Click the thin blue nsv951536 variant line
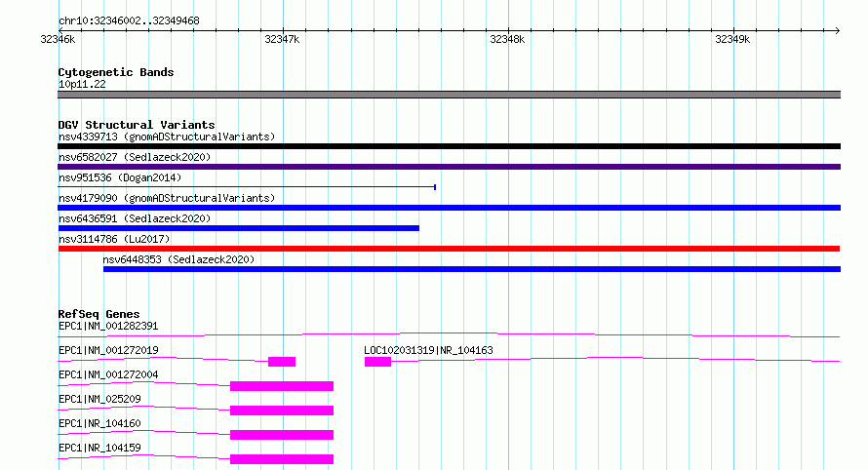This screenshot has height=470, width=868. point(247,187)
